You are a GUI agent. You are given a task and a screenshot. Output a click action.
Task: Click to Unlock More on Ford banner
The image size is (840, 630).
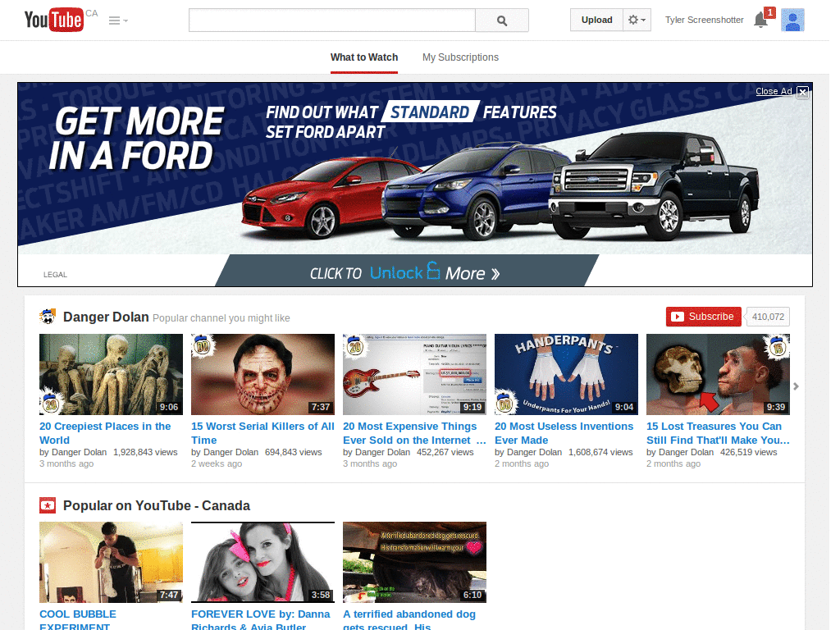(407, 272)
